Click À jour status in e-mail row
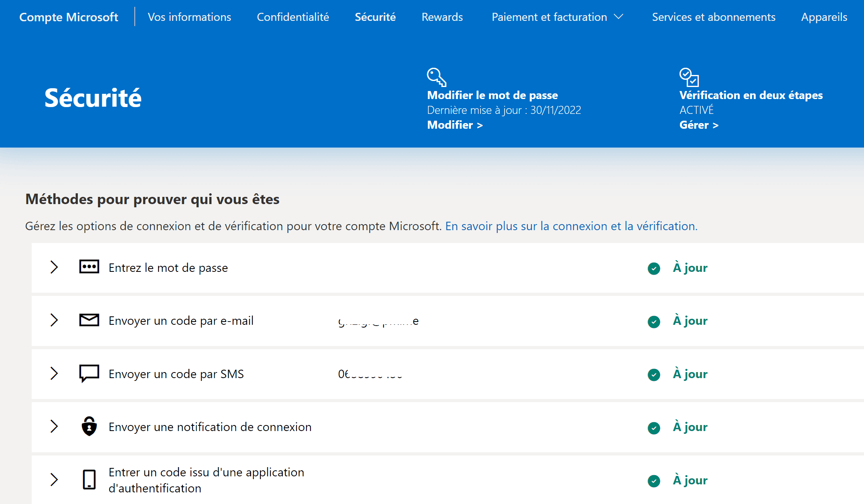Image resolution: width=864 pixels, height=504 pixels. tap(690, 320)
